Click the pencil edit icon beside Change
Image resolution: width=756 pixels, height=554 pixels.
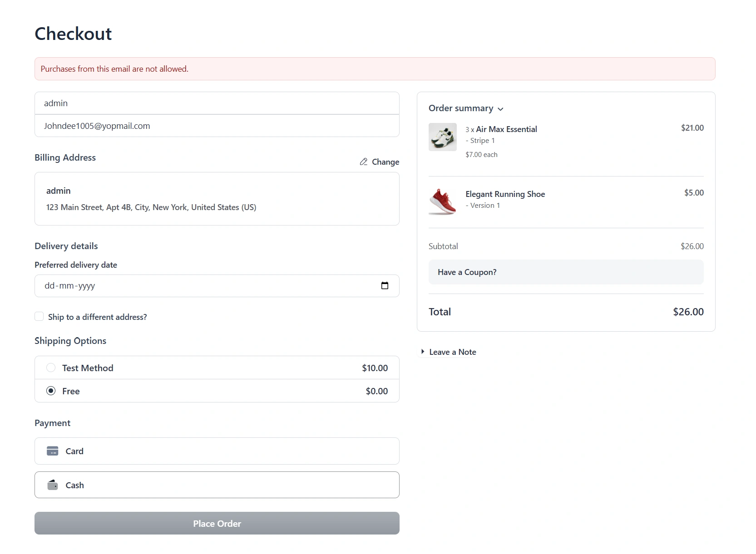[x=364, y=162]
